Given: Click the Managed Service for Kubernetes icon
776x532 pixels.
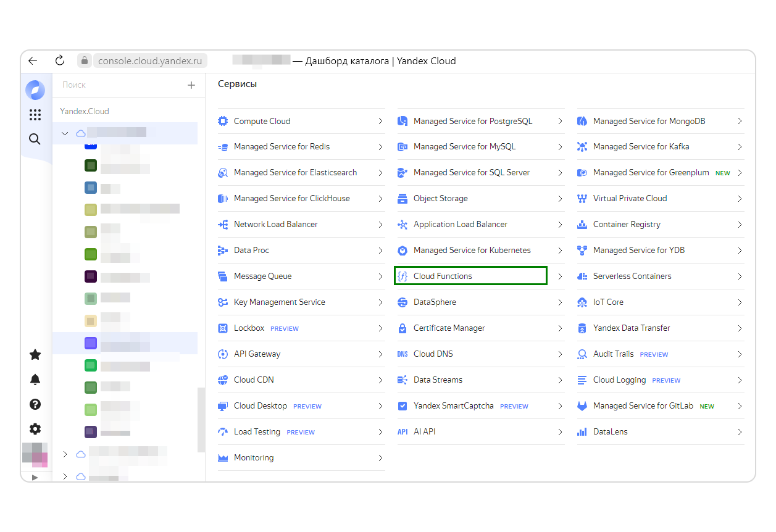Looking at the screenshot, I should click(x=403, y=251).
